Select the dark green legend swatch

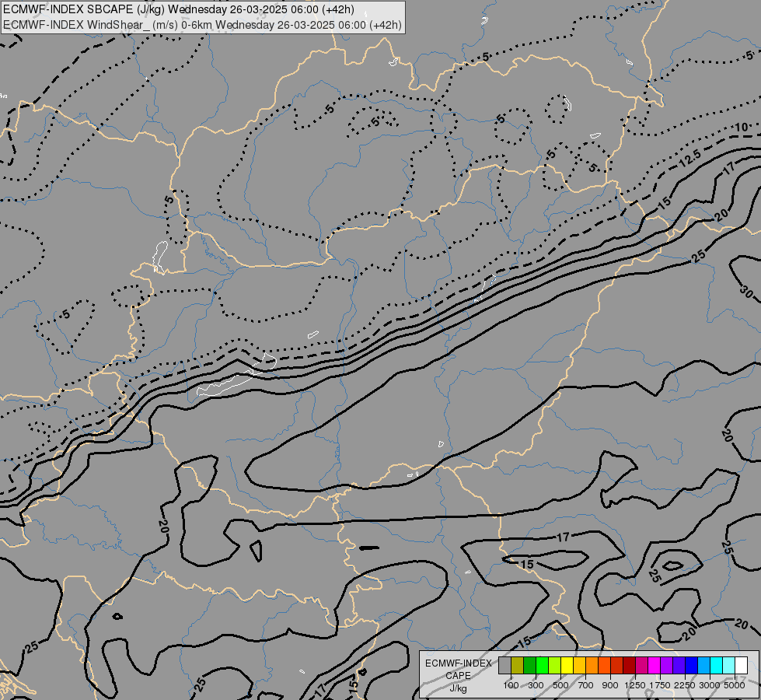coord(530,665)
